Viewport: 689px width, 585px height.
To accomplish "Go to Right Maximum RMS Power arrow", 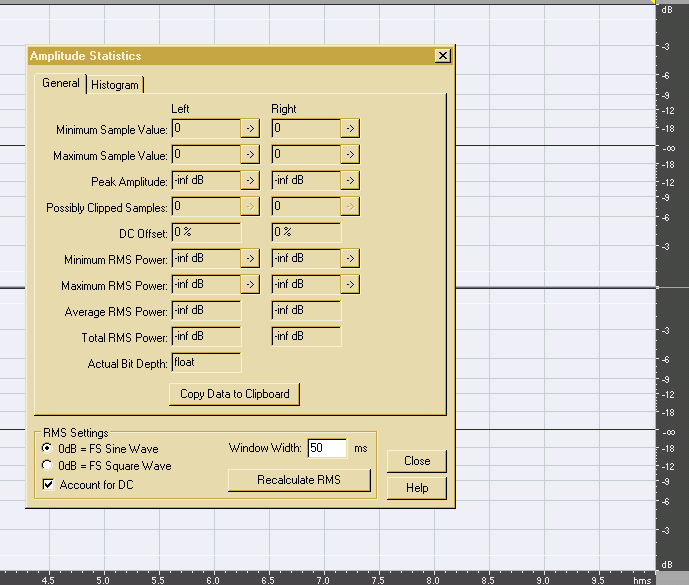I will (x=350, y=284).
